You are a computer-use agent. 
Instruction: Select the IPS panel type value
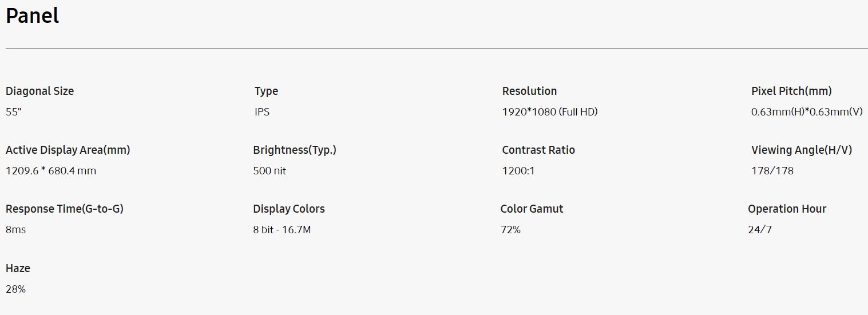(262, 112)
